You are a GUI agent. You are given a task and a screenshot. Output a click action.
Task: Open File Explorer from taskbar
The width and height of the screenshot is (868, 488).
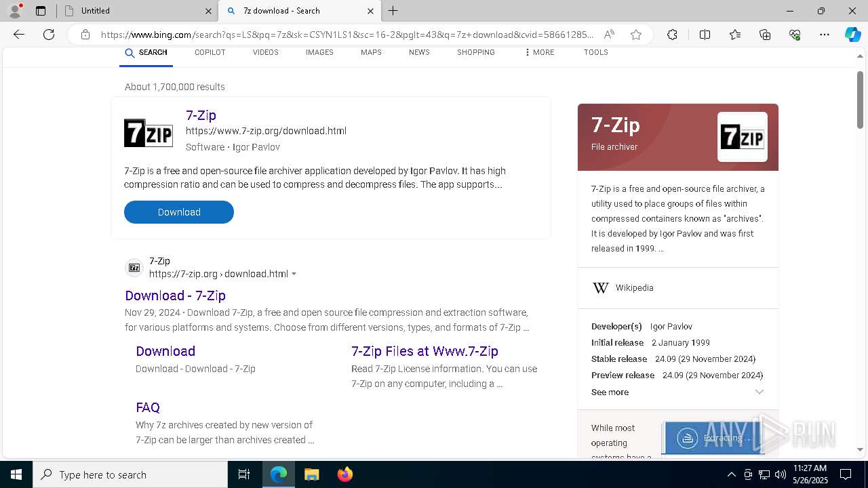point(311,474)
